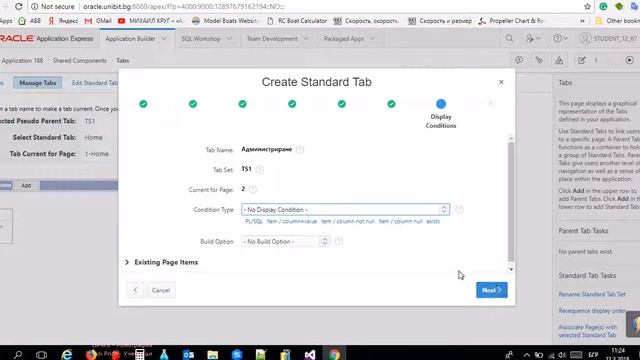Viewport: 640px width, 360px height.
Task: Close the Create Standard Tab dialog
Action: pyautogui.click(x=501, y=82)
